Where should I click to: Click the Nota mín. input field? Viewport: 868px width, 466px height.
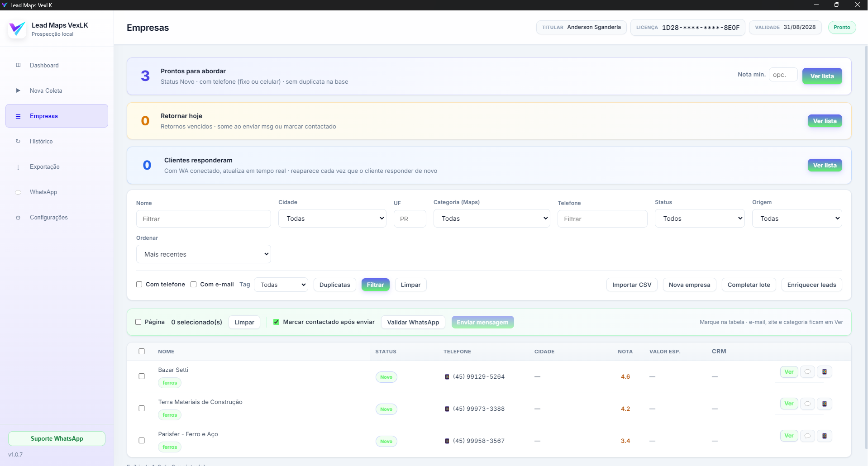pyautogui.click(x=783, y=75)
